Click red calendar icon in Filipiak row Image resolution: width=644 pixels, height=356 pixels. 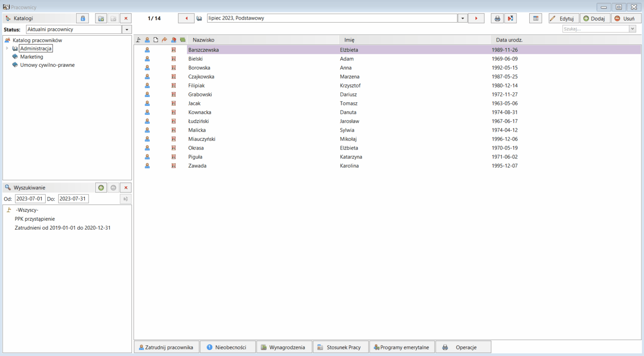[x=174, y=86]
